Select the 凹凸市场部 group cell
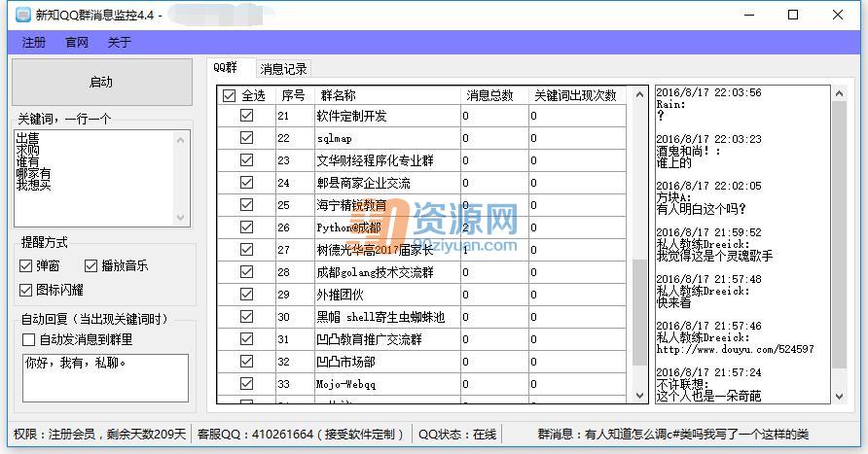The height and width of the screenshot is (454, 868). 387,362
